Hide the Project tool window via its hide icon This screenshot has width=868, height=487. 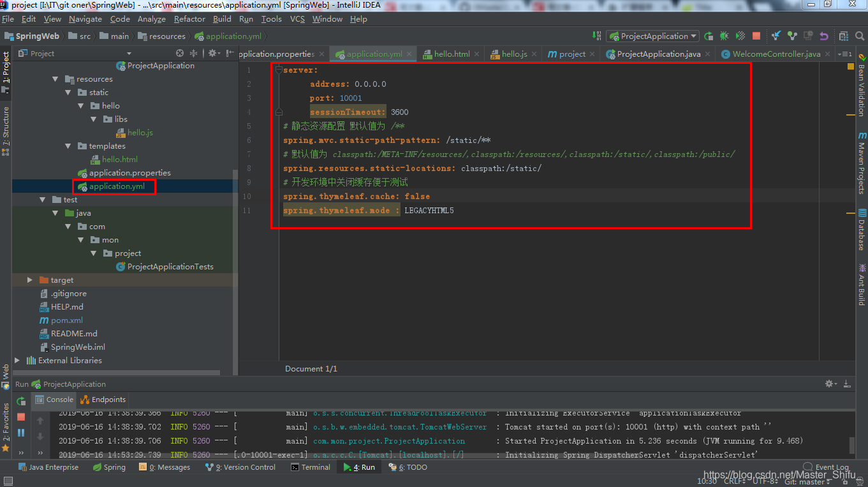click(x=229, y=54)
